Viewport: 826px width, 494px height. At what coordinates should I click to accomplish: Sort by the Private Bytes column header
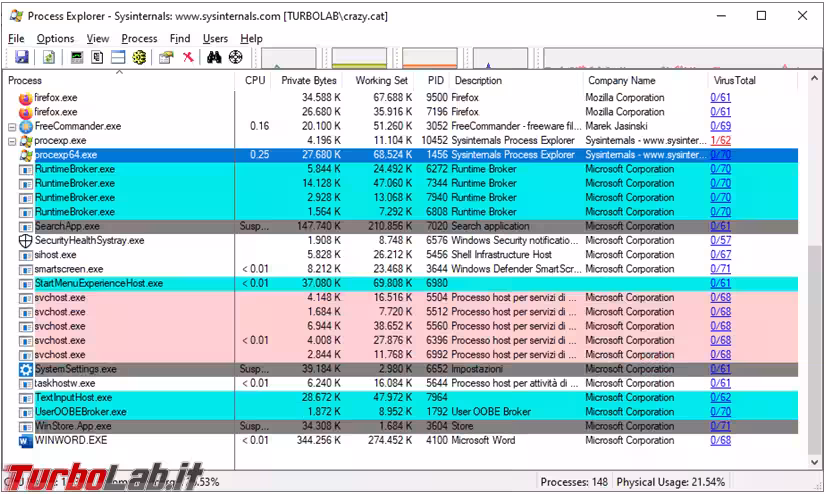(x=309, y=80)
